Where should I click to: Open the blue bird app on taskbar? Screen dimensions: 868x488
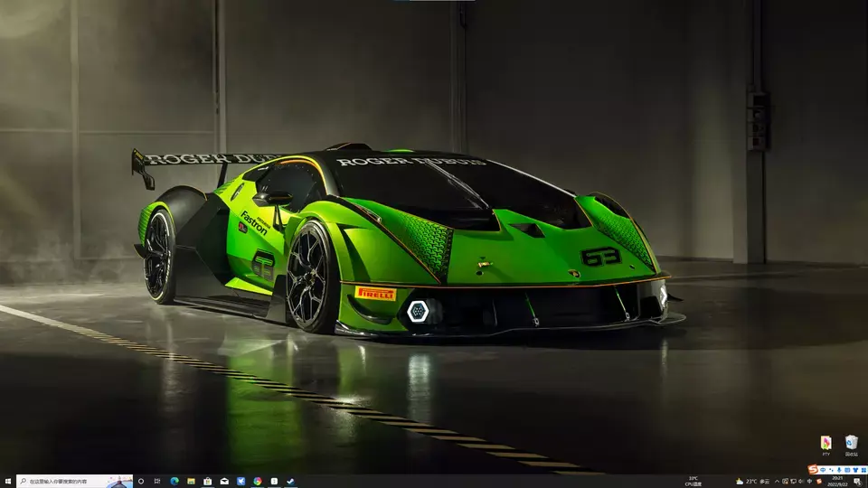point(241,482)
